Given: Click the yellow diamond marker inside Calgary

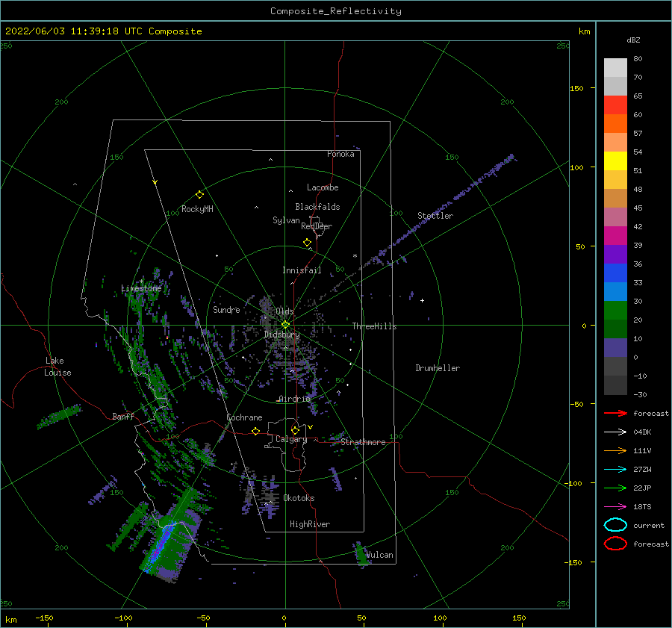Looking at the screenshot, I should coord(295,430).
